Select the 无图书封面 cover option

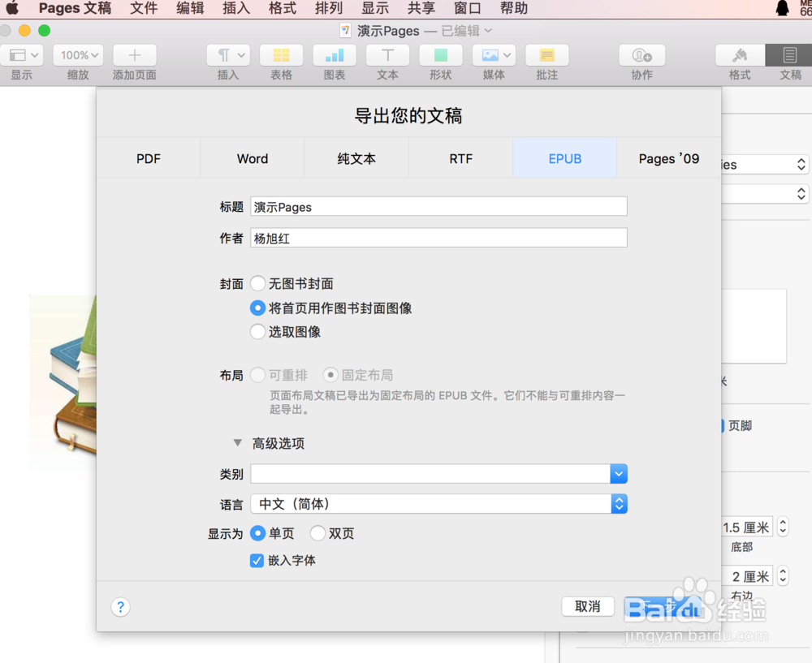point(257,284)
